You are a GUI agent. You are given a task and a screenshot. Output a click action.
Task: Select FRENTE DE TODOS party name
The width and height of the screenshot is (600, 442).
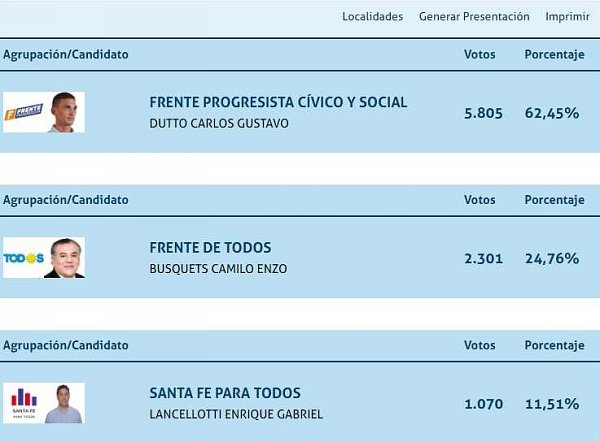210,248
